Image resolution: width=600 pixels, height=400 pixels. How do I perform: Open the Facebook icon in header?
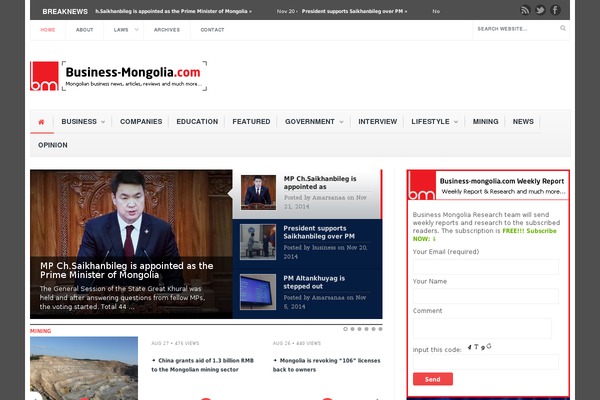(556, 10)
